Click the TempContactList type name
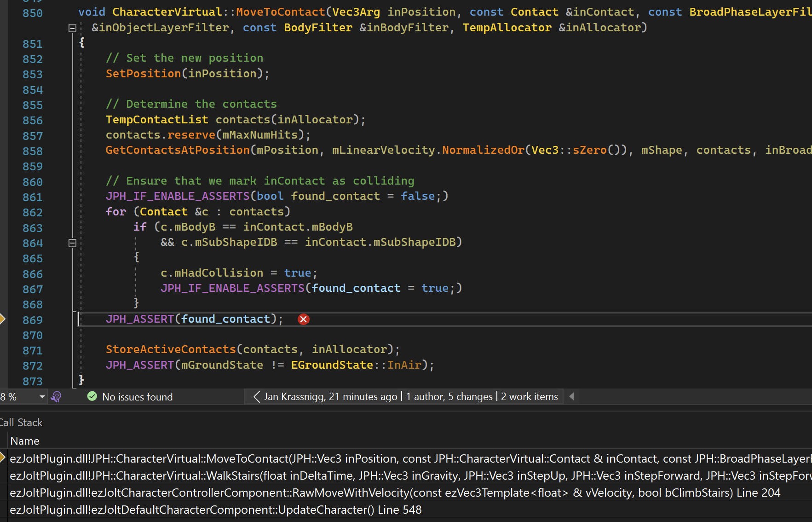The image size is (812, 522). 157,120
